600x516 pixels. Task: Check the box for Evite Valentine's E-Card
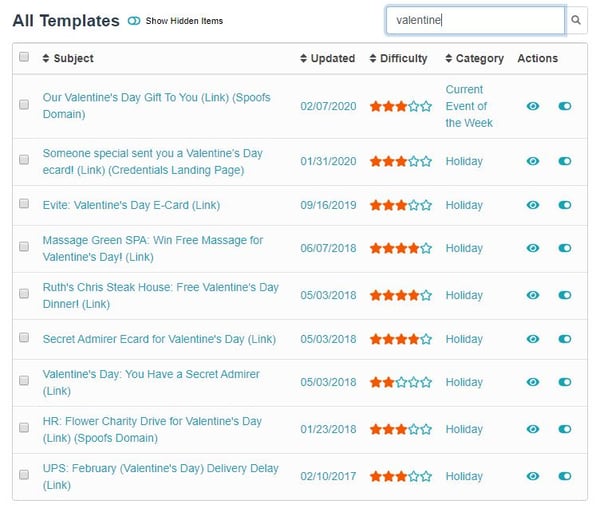pos(24,204)
